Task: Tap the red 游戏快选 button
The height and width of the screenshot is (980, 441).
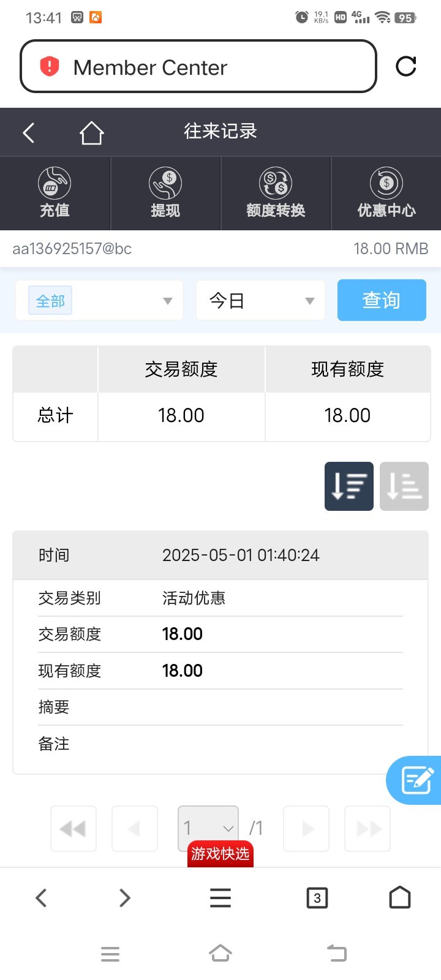Action: pos(221,854)
